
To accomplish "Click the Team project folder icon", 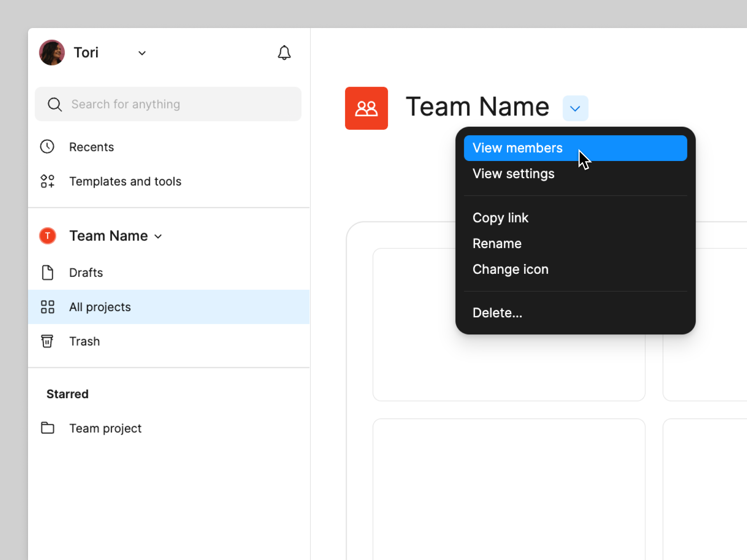I will click(47, 428).
